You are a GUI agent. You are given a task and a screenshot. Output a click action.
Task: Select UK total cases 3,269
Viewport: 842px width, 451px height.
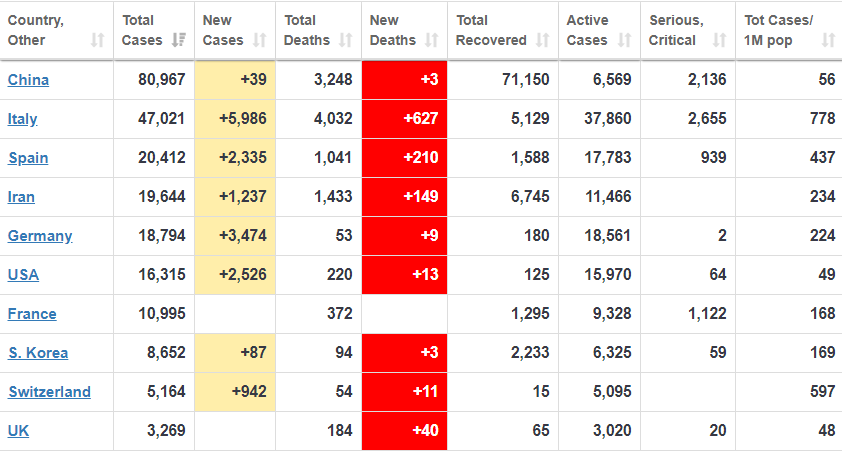(166, 431)
